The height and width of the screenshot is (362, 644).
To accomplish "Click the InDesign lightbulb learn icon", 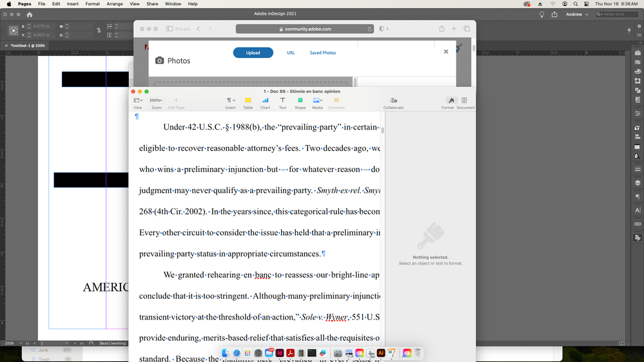I will (542, 14).
